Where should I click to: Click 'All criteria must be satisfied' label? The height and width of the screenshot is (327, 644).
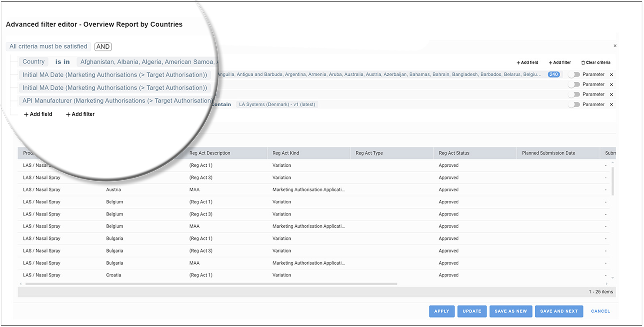48,46
